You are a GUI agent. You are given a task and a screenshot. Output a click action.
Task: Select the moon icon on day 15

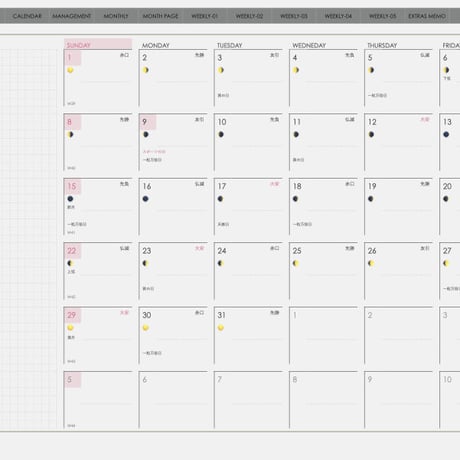pyautogui.click(x=70, y=199)
